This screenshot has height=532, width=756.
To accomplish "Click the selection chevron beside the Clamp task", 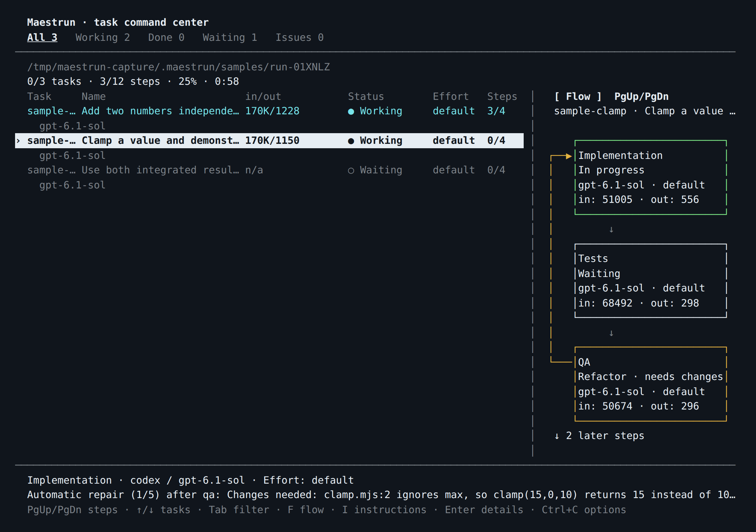I will click(x=19, y=141).
